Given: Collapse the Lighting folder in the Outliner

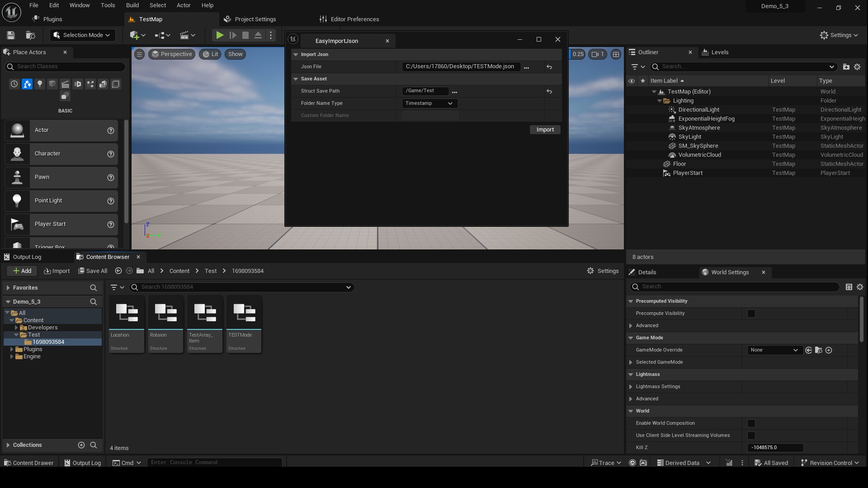Looking at the screenshot, I should pyautogui.click(x=660, y=101).
